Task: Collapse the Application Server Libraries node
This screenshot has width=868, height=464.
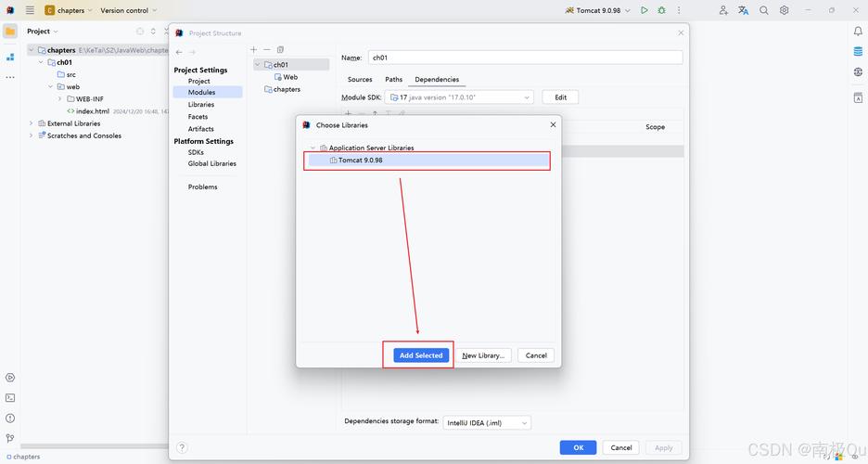Action: click(313, 148)
